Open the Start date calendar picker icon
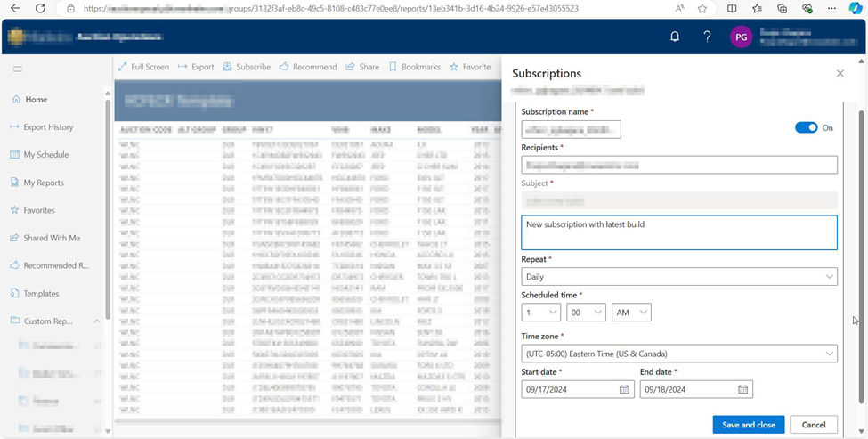The image size is (868, 439). (x=624, y=389)
